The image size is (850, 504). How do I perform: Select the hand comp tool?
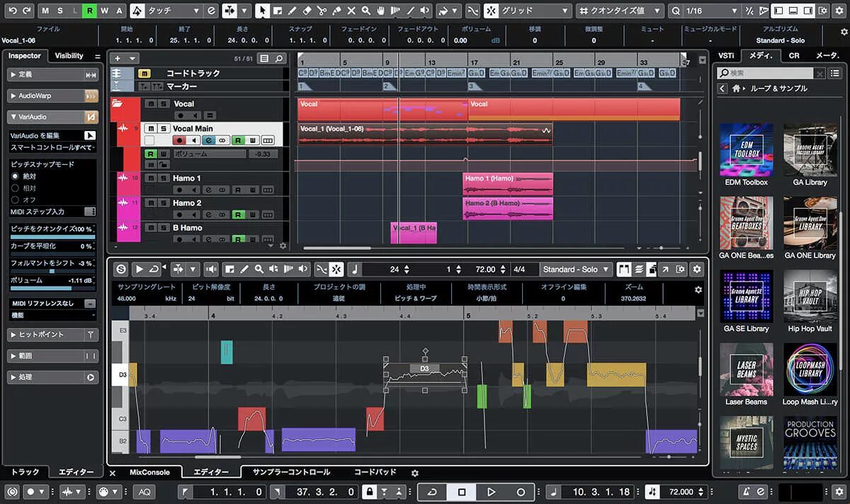(381, 11)
